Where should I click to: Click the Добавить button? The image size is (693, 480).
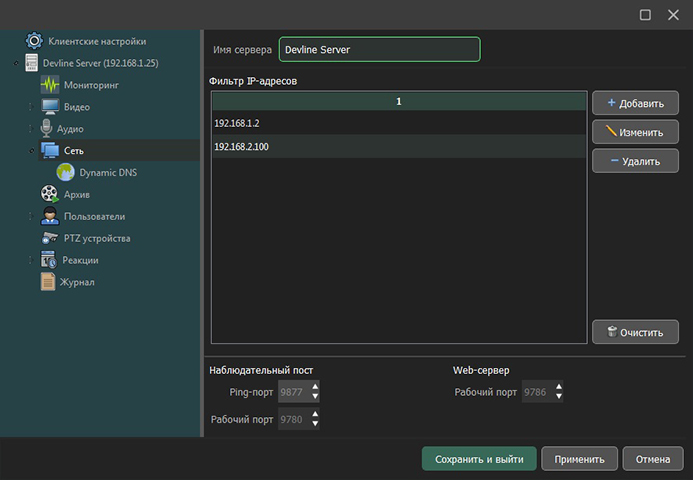635,103
